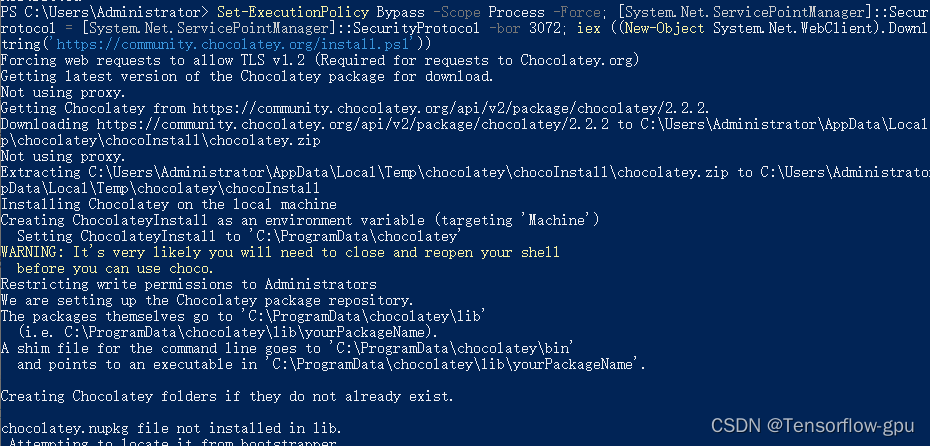Click 'Installing Chocolatey on the local machine'

(168, 205)
